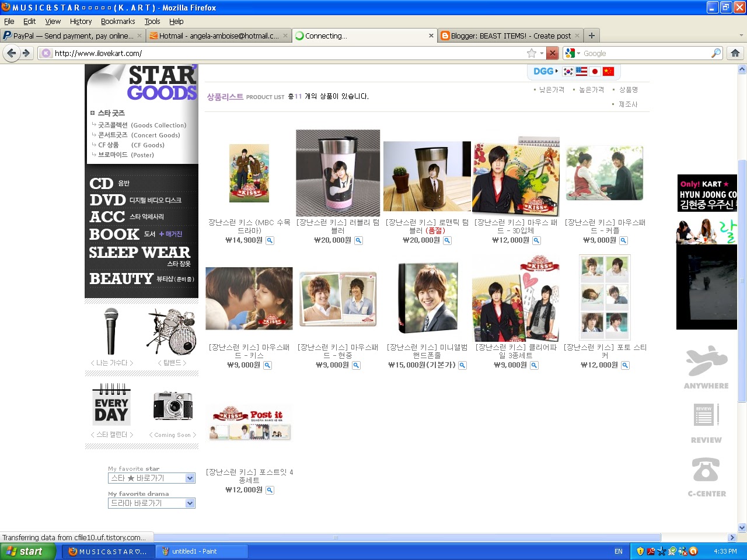Viewport: 747px width, 560px height.
Task: Open the CD 음반 category
Action: 110,183
